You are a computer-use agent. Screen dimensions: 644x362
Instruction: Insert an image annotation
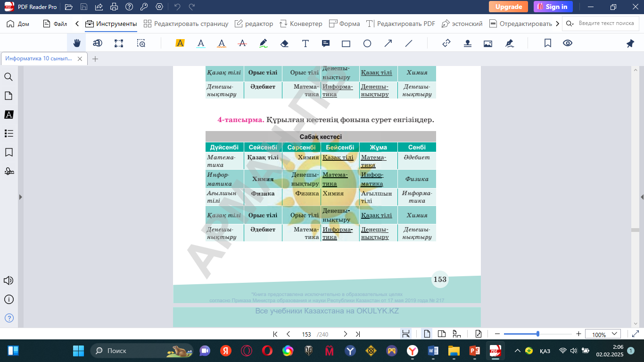pos(488,43)
